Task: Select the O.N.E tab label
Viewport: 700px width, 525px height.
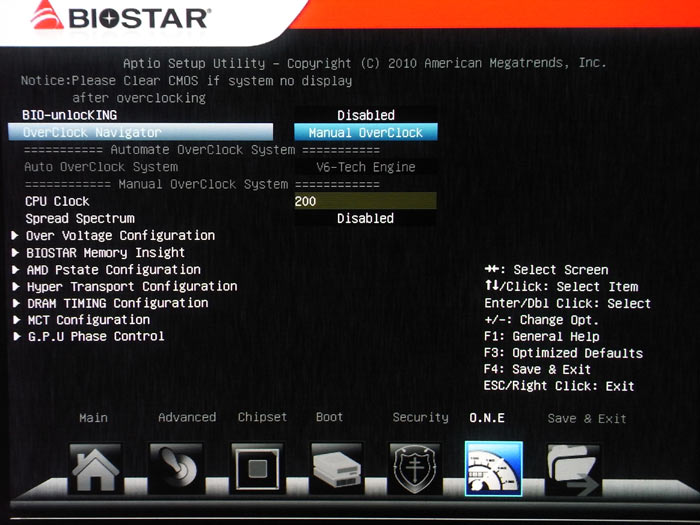Action: click(487, 418)
